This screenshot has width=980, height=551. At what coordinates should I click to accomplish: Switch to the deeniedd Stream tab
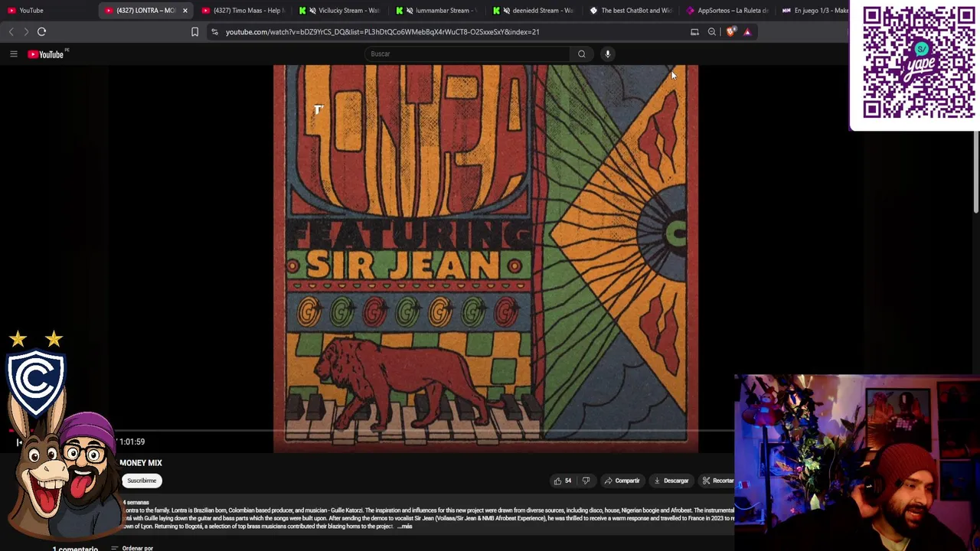point(534,10)
